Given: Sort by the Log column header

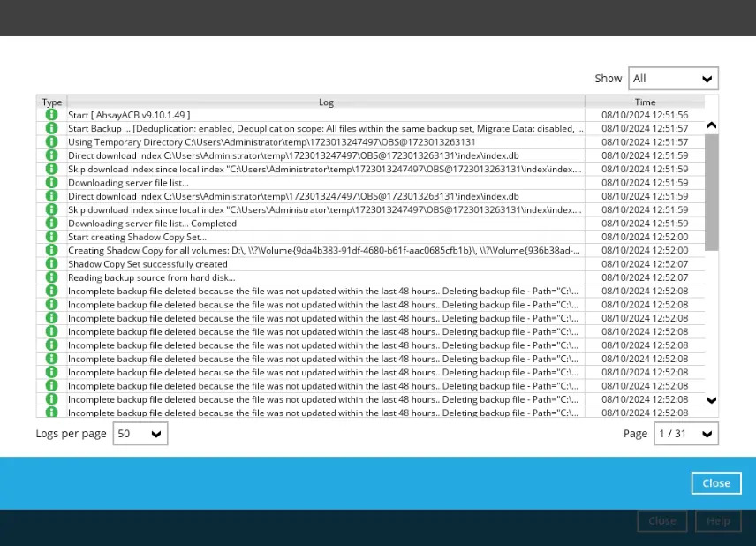Looking at the screenshot, I should (x=326, y=102).
